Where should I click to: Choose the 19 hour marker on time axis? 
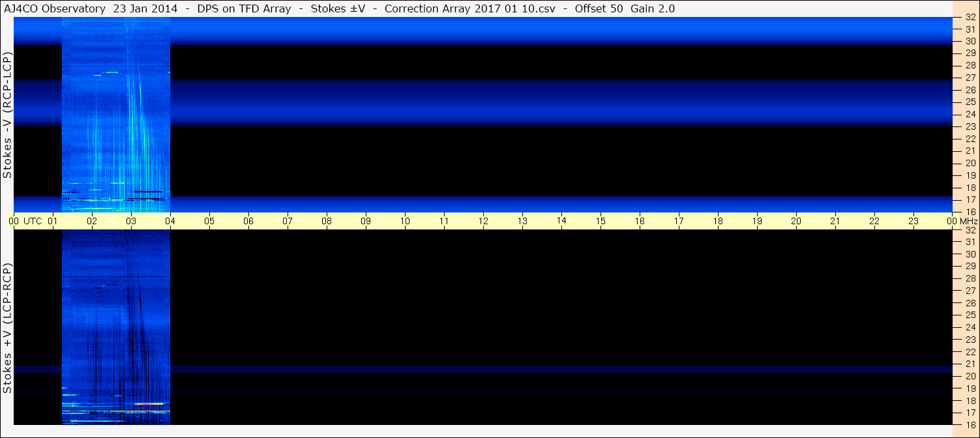click(x=757, y=221)
